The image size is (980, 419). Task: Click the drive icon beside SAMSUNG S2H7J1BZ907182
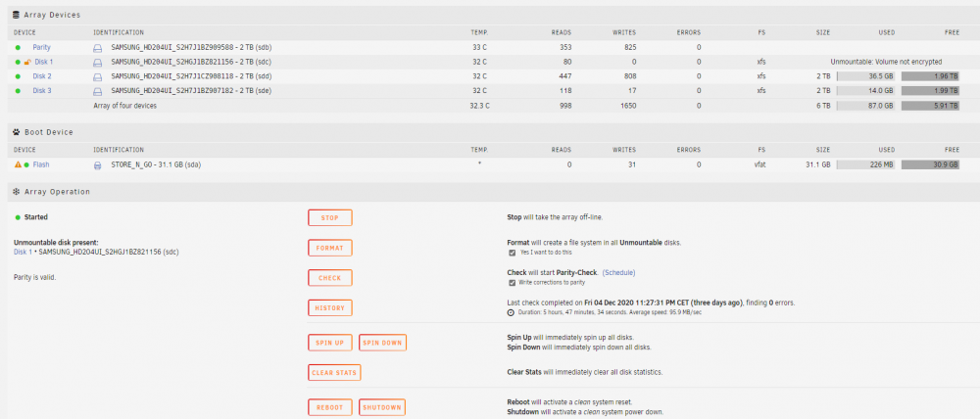(97, 91)
